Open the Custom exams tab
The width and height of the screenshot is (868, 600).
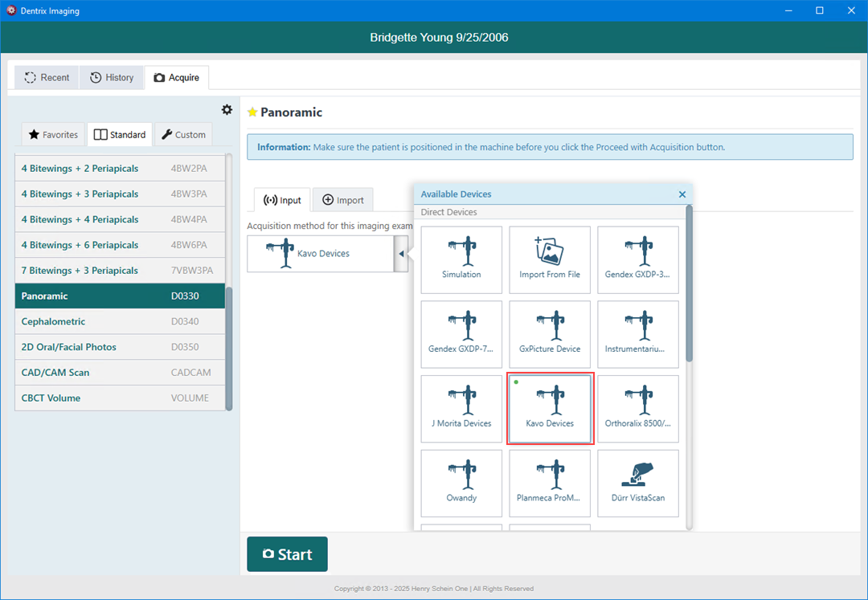[182, 135]
